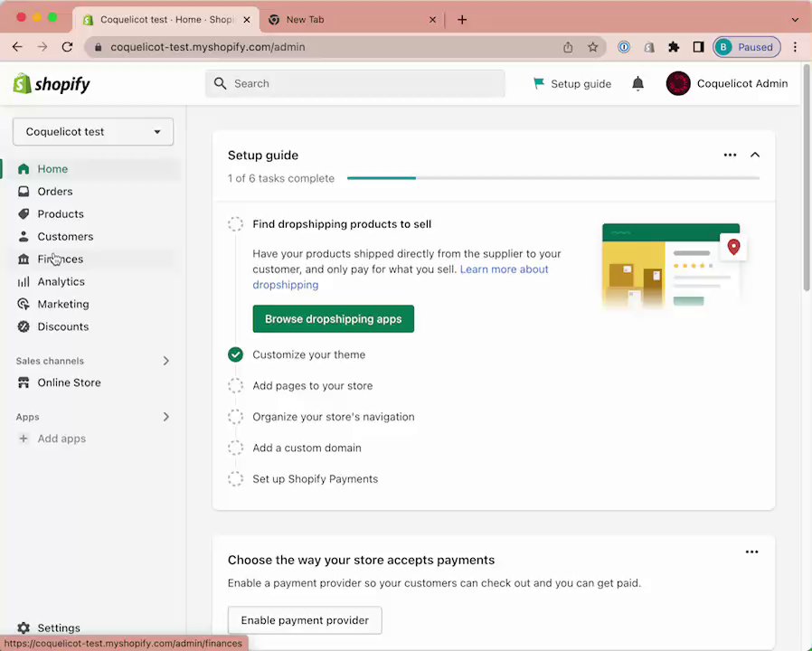Click the Discounts badge icon
The height and width of the screenshot is (651, 812).
[x=24, y=326]
